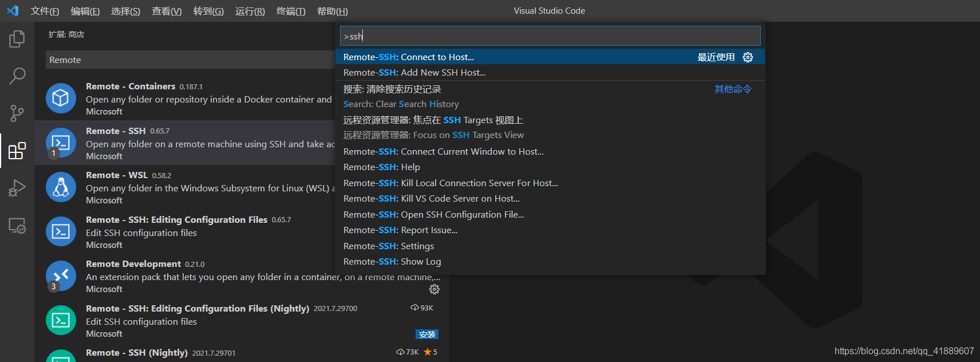The width and height of the screenshot is (980, 362).
Task: Run Remote-SSH: Kill Local Connection Server For Host
Action: coord(550,183)
